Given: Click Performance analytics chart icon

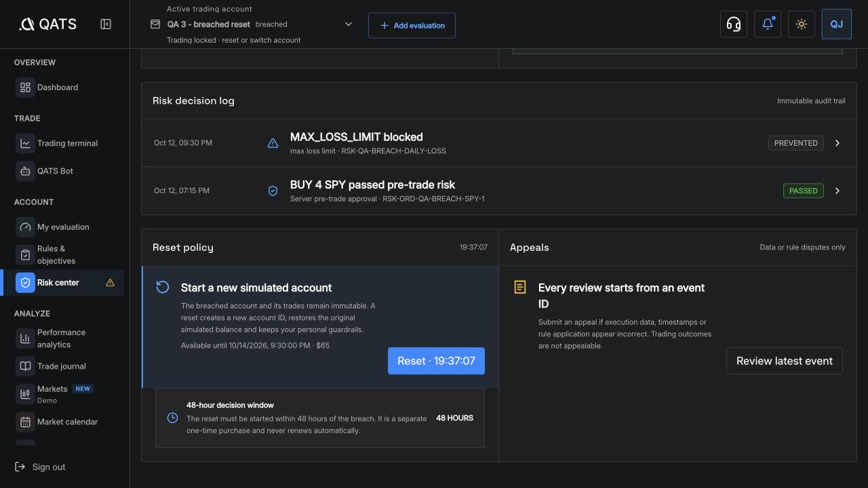Looking at the screenshot, I should [26, 338].
